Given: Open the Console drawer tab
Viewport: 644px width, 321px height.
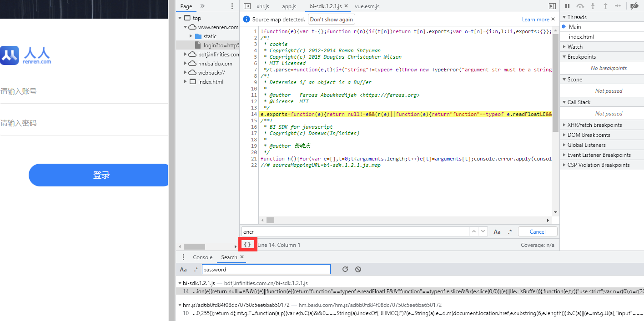Looking at the screenshot, I should [x=203, y=257].
